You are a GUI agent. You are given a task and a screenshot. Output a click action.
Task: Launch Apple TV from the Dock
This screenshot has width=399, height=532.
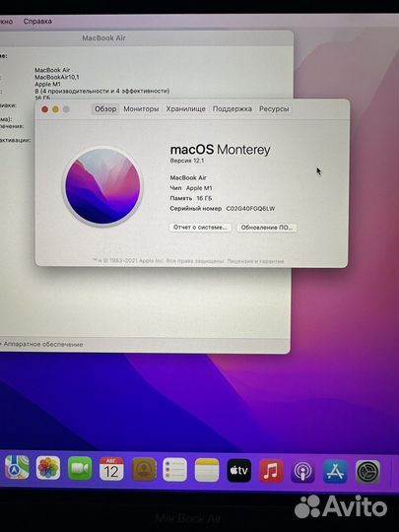coord(239,471)
